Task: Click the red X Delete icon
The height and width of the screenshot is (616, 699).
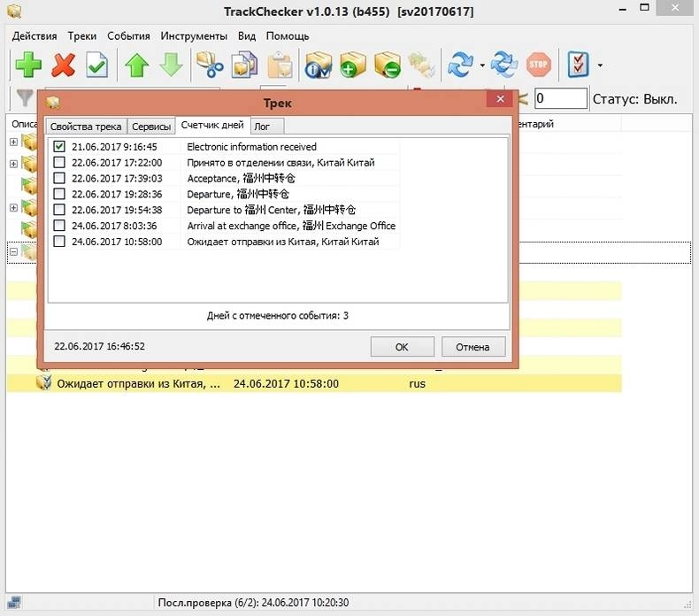Action: (x=63, y=65)
